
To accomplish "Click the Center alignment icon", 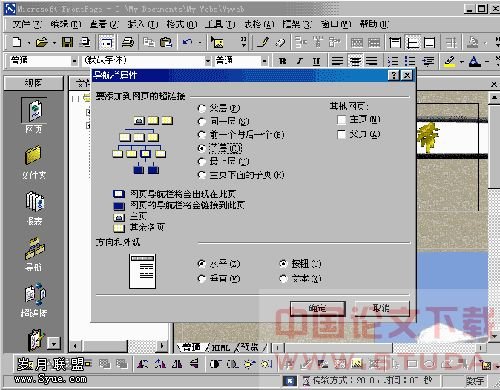I will (x=355, y=61).
